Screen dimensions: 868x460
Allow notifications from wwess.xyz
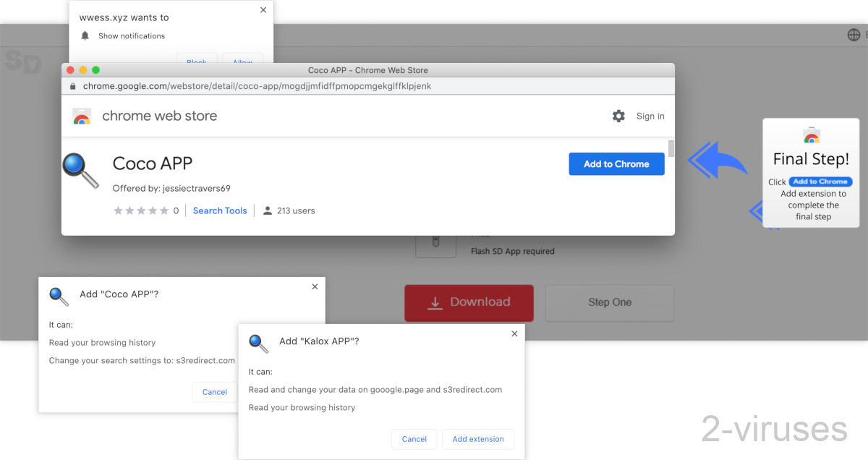(x=242, y=62)
